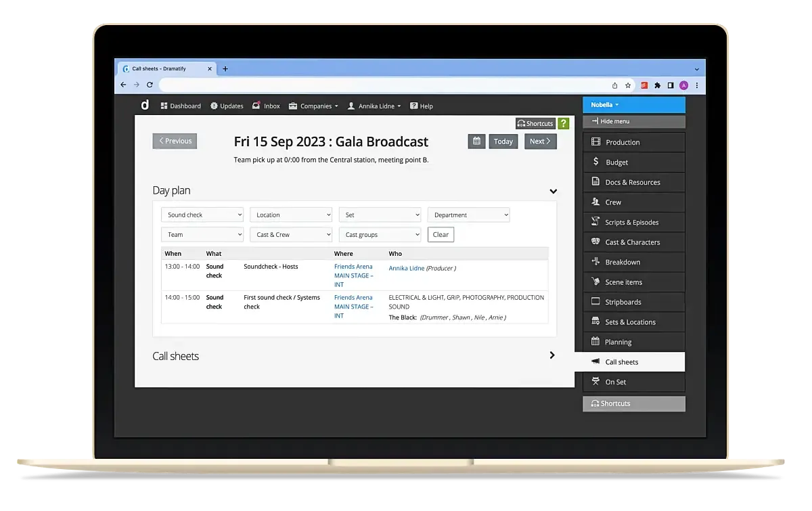The height and width of the screenshot is (511, 812).
Task: Open the Companies dropdown menu
Action: [313, 106]
